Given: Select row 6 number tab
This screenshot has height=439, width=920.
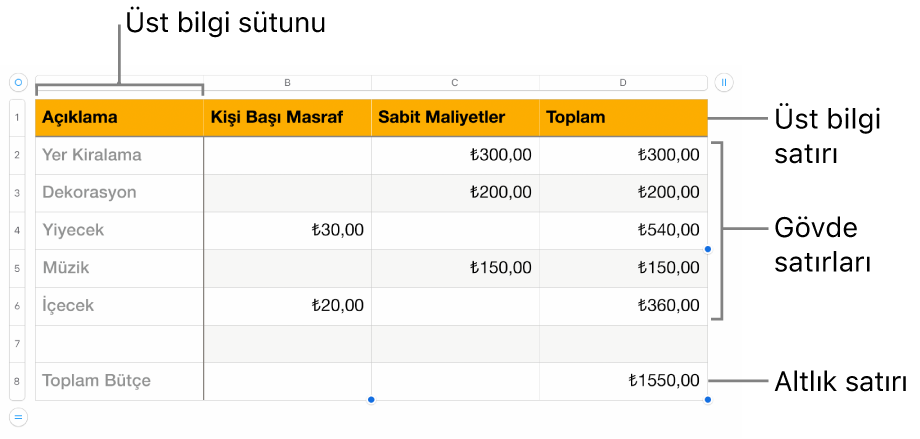Looking at the screenshot, I should point(17,306).
